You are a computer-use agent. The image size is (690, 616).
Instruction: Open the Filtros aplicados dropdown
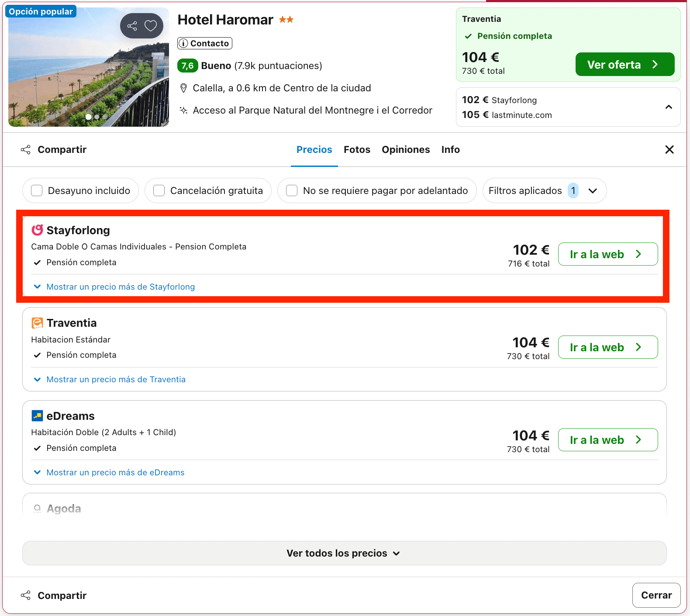544,190
